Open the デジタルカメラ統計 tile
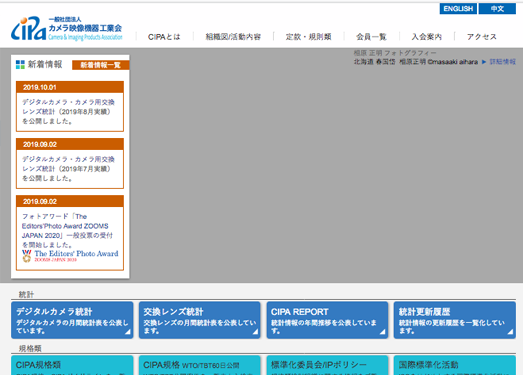The image size is (523, 375). pos(72,320)
